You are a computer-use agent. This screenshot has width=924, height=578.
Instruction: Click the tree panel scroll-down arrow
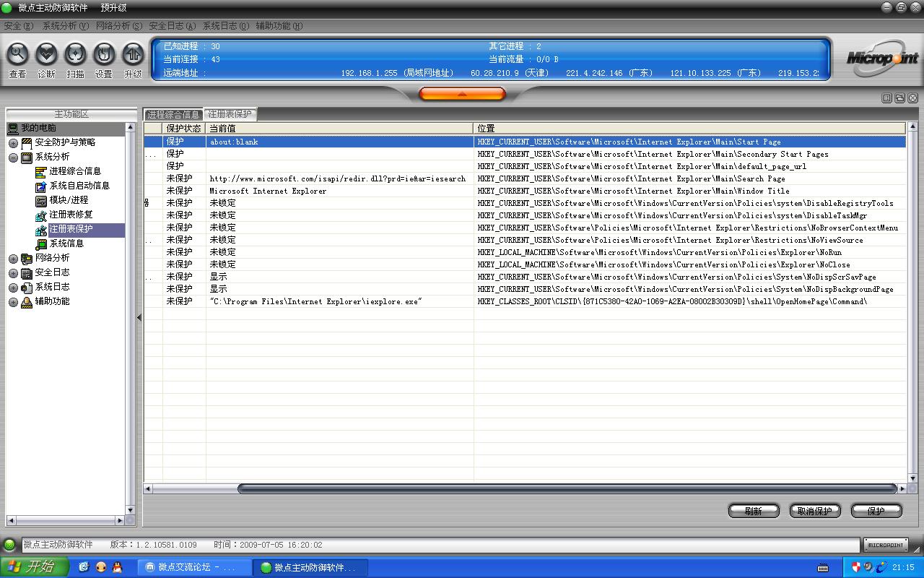[x=131, y=510]
